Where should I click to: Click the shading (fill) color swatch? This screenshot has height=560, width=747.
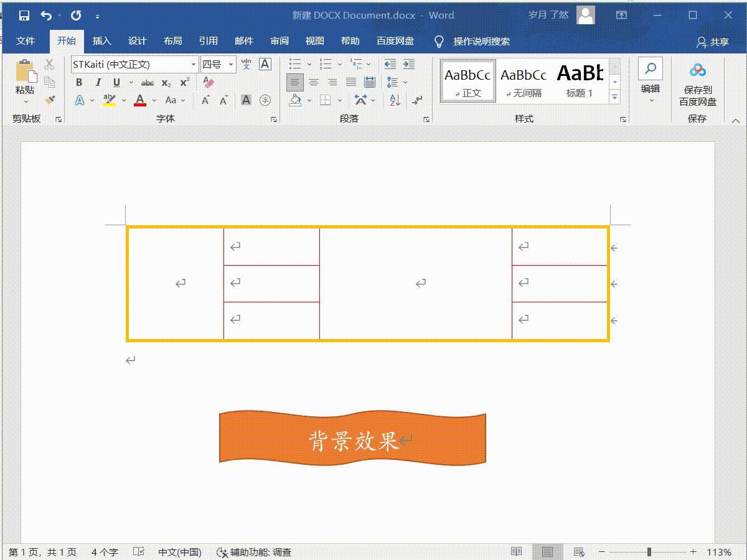pyautogui.click(x=295, y=101)
